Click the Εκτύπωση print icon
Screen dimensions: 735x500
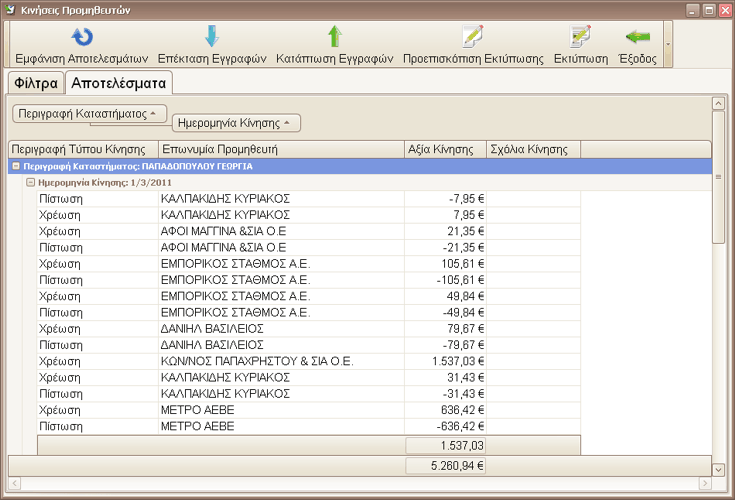[x=580, y=37]
